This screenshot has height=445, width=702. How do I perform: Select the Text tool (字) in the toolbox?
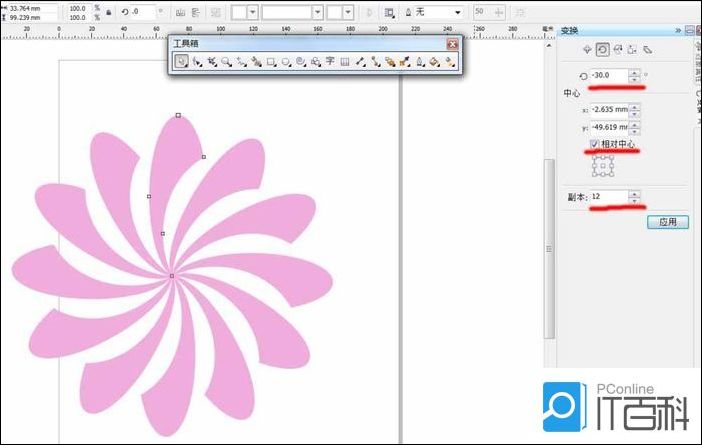point(330,62)
